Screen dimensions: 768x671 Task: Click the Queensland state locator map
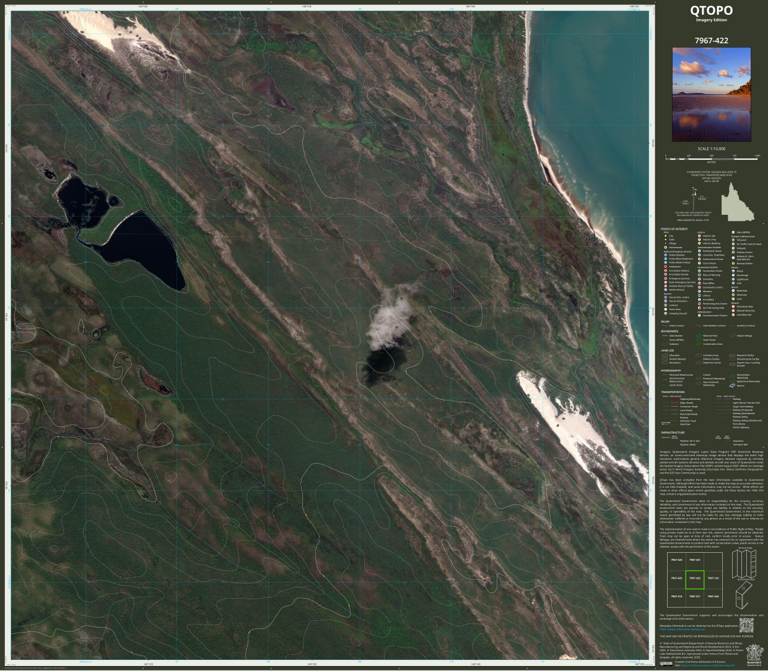(737, 202)
